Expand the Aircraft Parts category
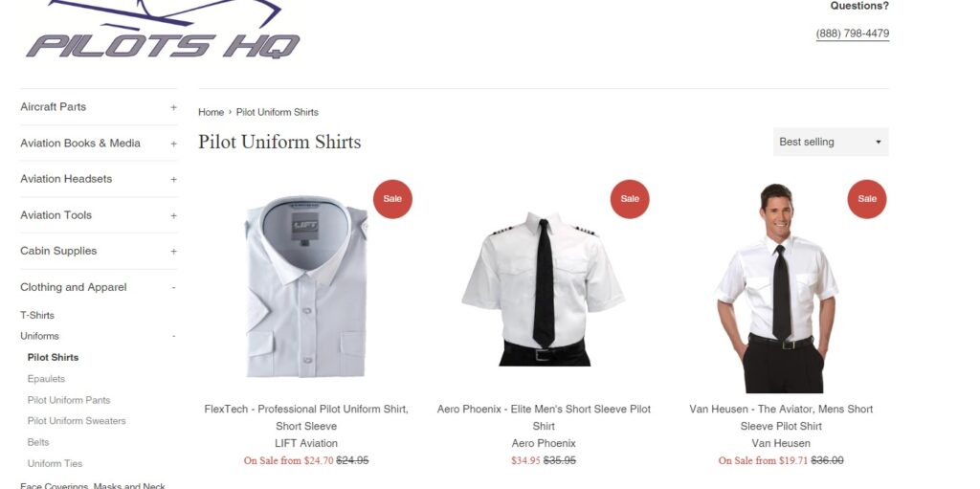 coord(173,107)
